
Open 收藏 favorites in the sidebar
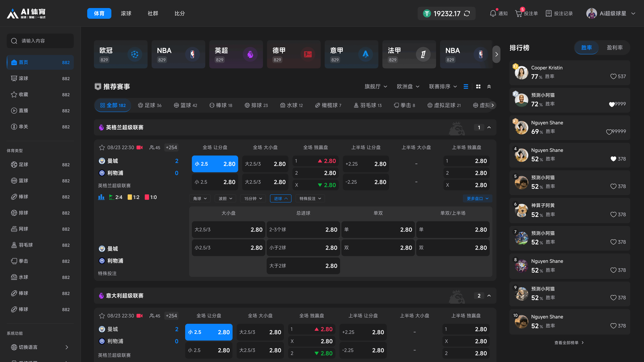coord(40,94)
